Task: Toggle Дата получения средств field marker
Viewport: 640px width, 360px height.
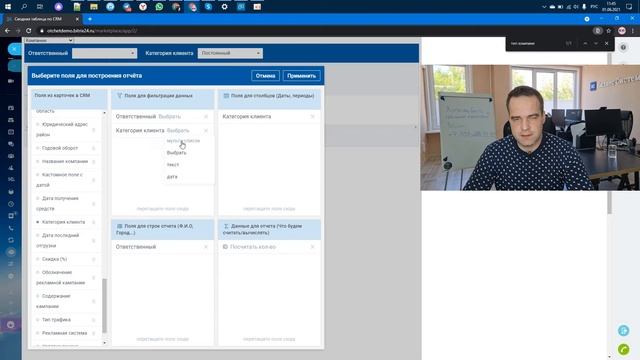Action: pyautogui.click(x=38, y=198)
